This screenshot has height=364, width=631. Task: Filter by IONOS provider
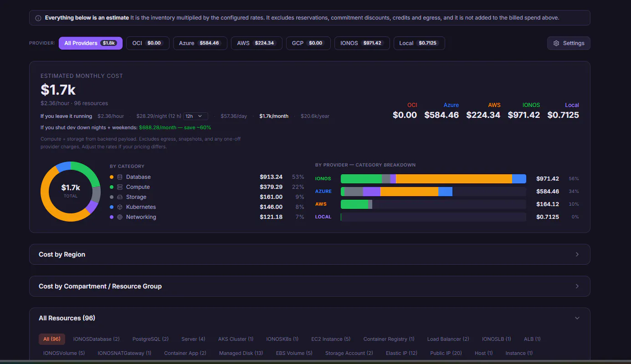(362, 43)
